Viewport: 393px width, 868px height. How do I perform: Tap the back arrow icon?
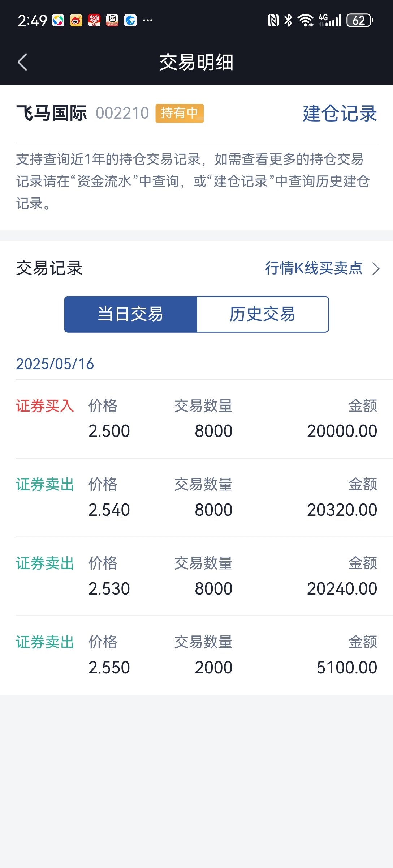(22, 62)
